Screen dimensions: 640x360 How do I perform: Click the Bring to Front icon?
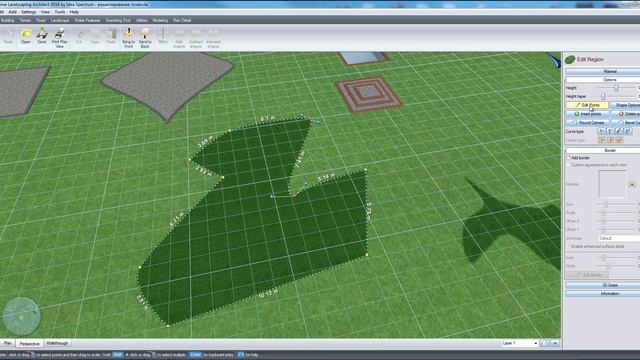[129, 38]
